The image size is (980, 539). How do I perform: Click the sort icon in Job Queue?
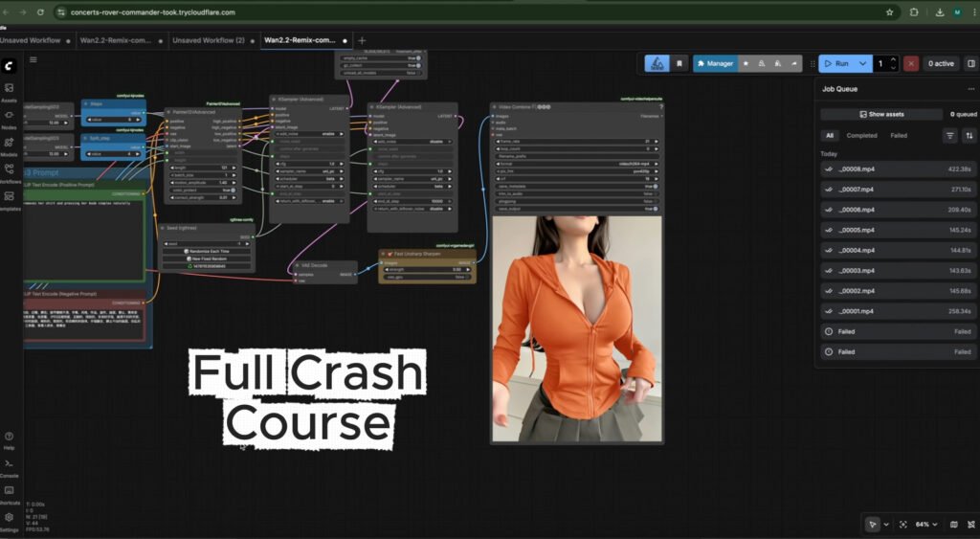pyautogui.click(x=969, y=136)
